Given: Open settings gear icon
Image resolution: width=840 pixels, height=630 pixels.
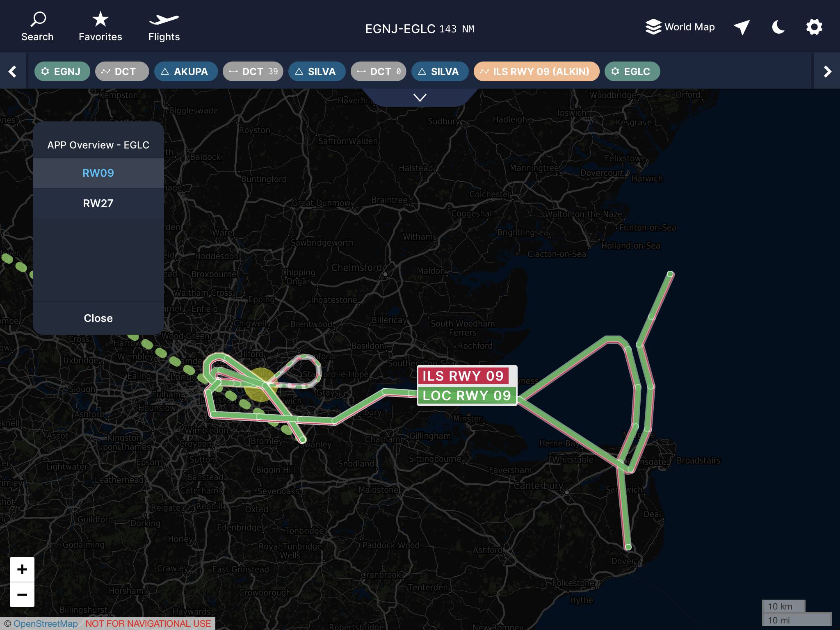Looking at the screenshot, I should 814,27.
